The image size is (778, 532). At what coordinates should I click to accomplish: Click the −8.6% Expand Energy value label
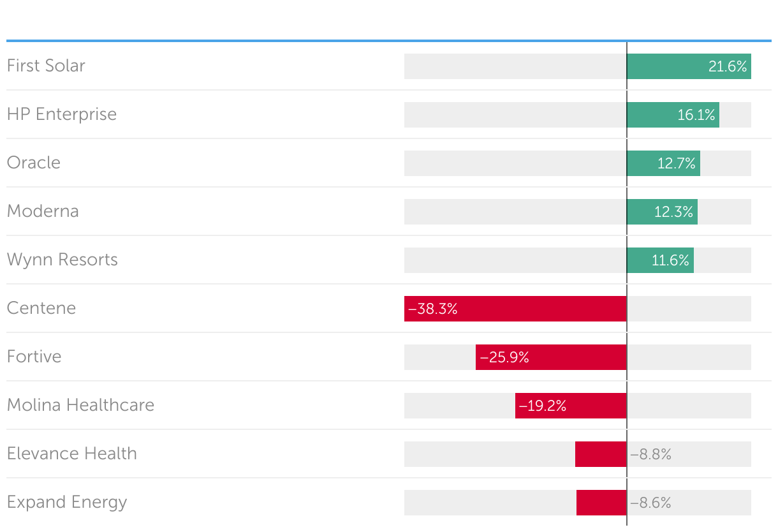[651, 503]
